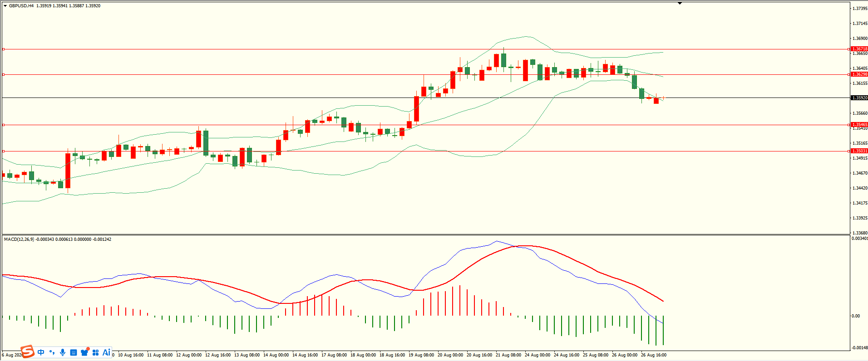Click 1.34420 on the price scale
868x361 pixels.
[x=860, y=188]
